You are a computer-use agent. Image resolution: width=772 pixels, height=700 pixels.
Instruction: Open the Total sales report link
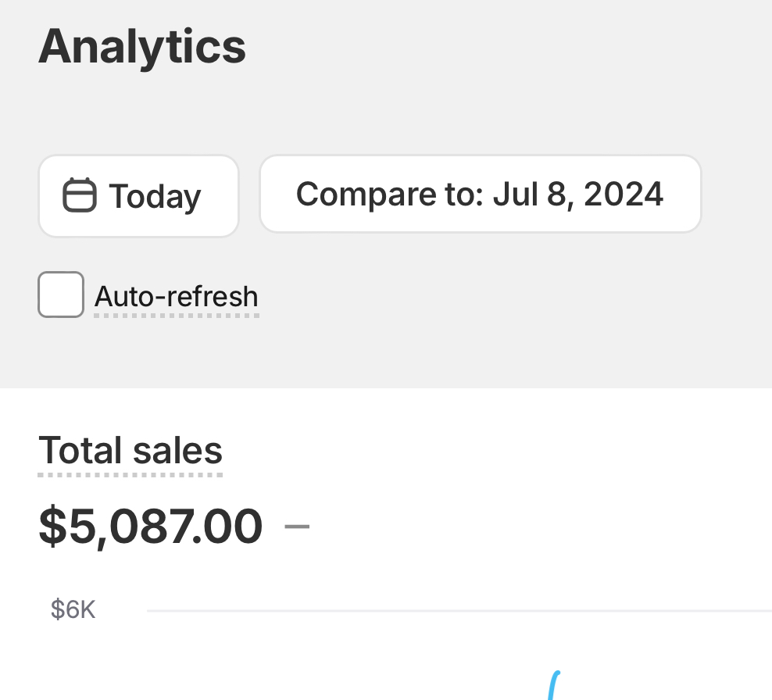click(130, 451)
